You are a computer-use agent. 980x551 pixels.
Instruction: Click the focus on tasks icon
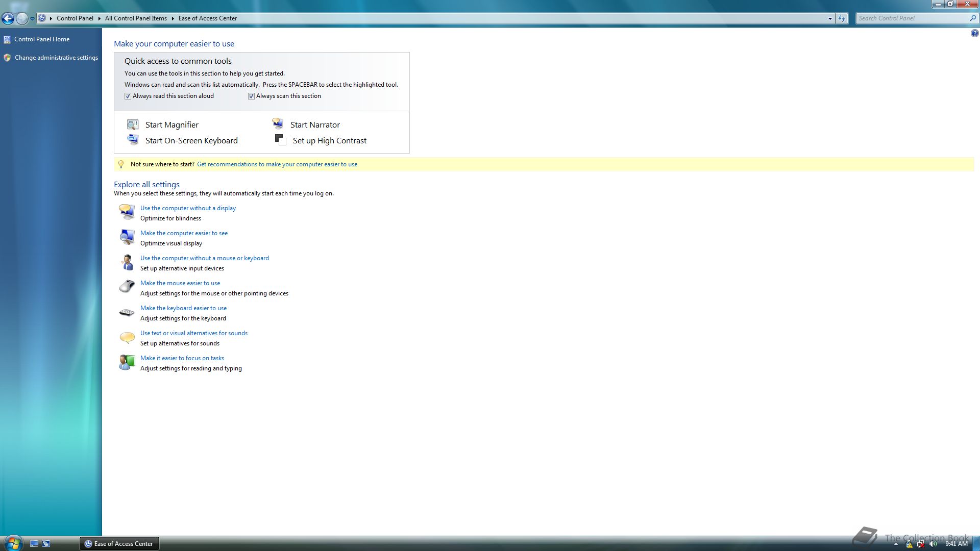127,362
